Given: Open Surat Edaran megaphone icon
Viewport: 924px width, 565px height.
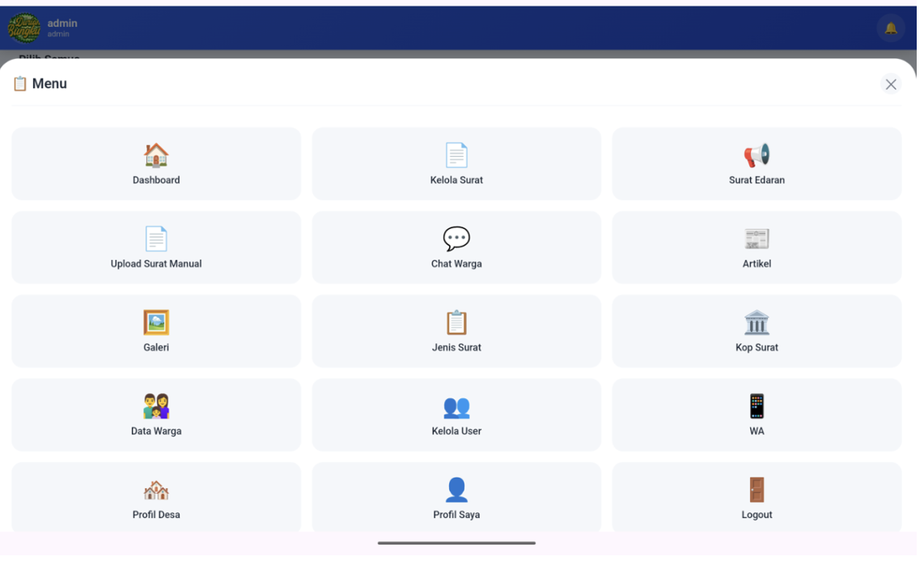Looking at the screenshot, I should [x=757, y=155].
